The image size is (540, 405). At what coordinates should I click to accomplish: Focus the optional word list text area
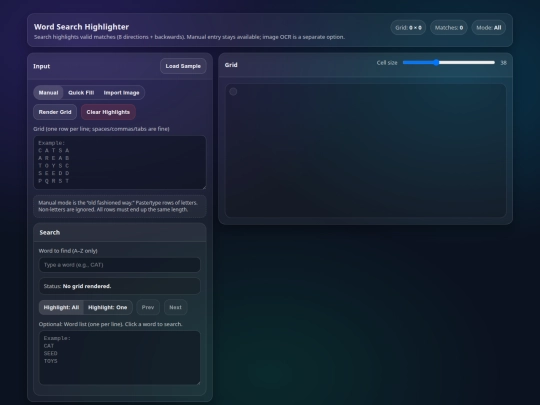click(120, 357)
